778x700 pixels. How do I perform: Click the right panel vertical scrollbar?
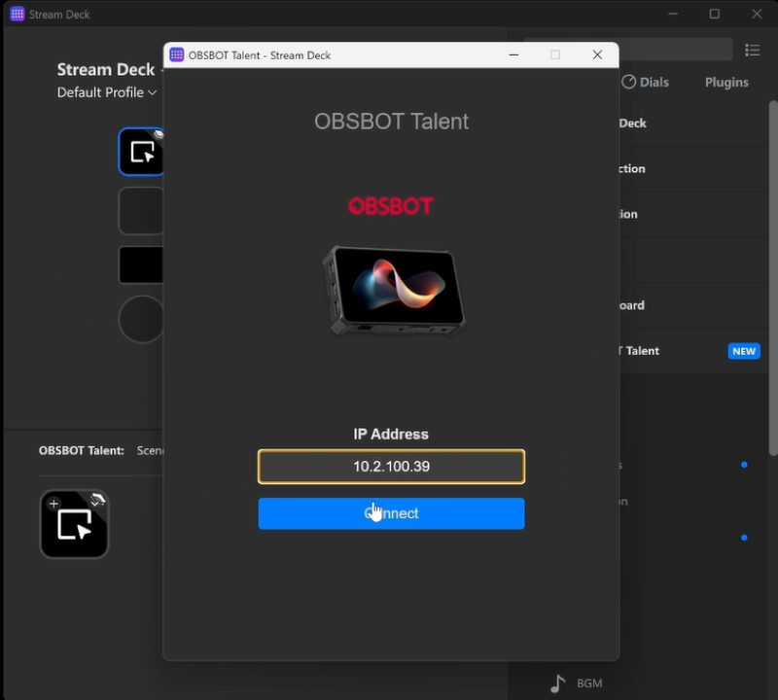click(773, 278)
